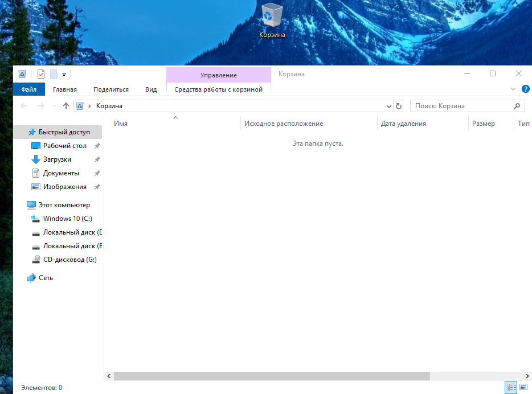Go up one folder level arrow

(66, 106)
